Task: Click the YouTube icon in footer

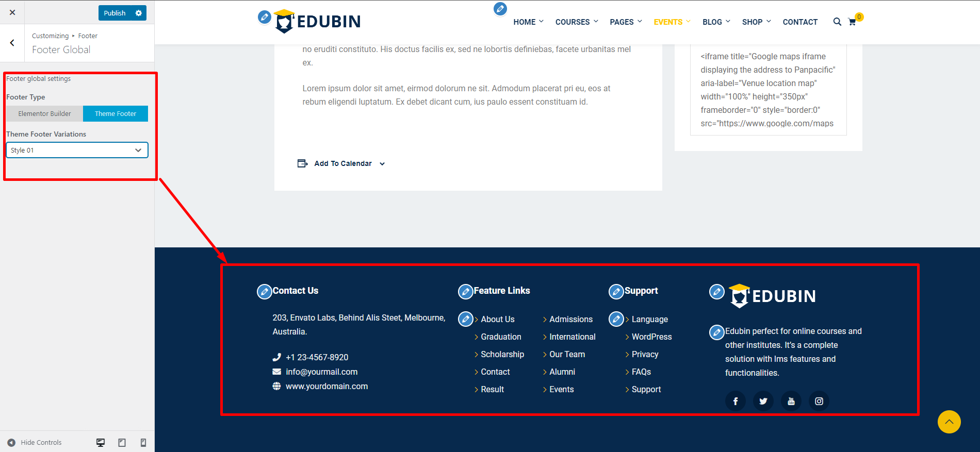Action: [791, 401]
